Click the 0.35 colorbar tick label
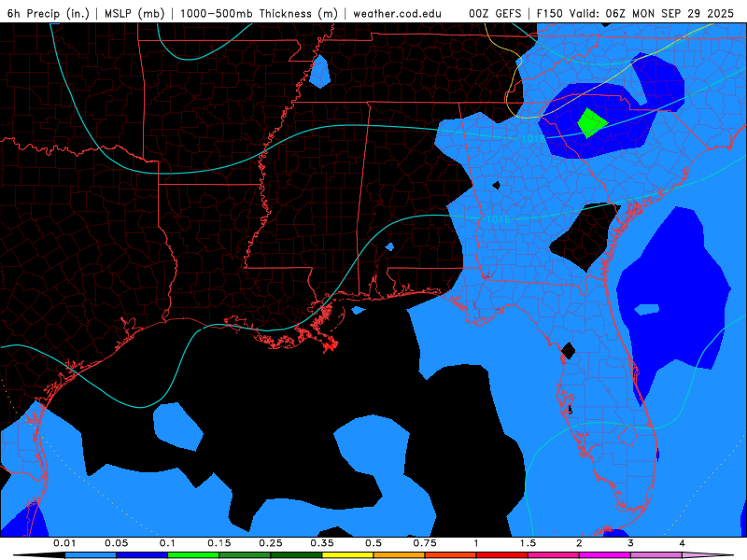The height and width of the screenshot is (560, 747). pos(322,543)
